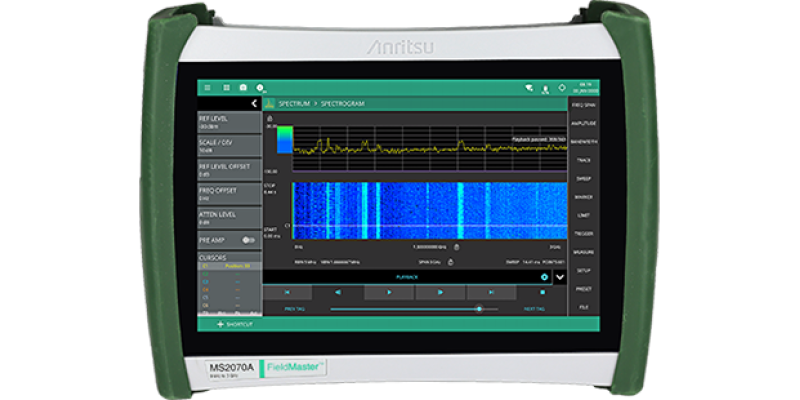
Task: Open the network status icon
Action: 529,88
